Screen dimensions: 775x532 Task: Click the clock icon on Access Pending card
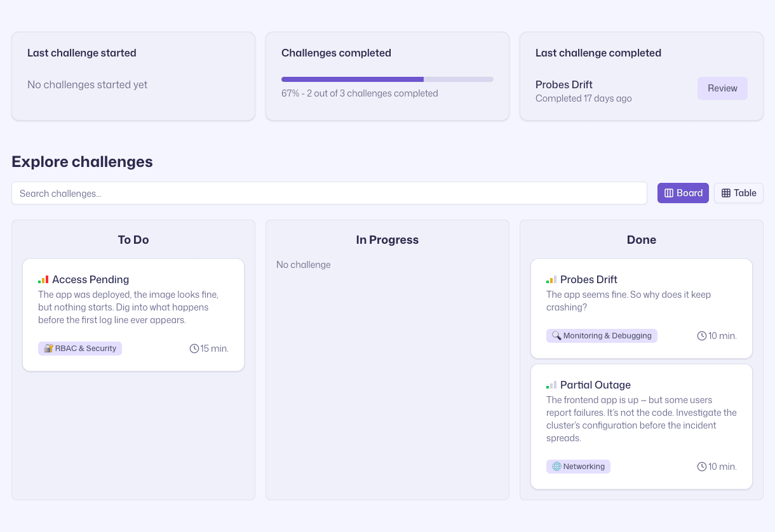[194, 349]
